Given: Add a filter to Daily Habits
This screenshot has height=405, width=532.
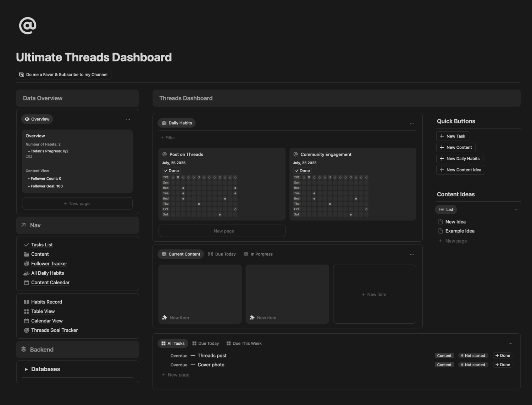Looking at the screenshot, I should click(168, 138).
